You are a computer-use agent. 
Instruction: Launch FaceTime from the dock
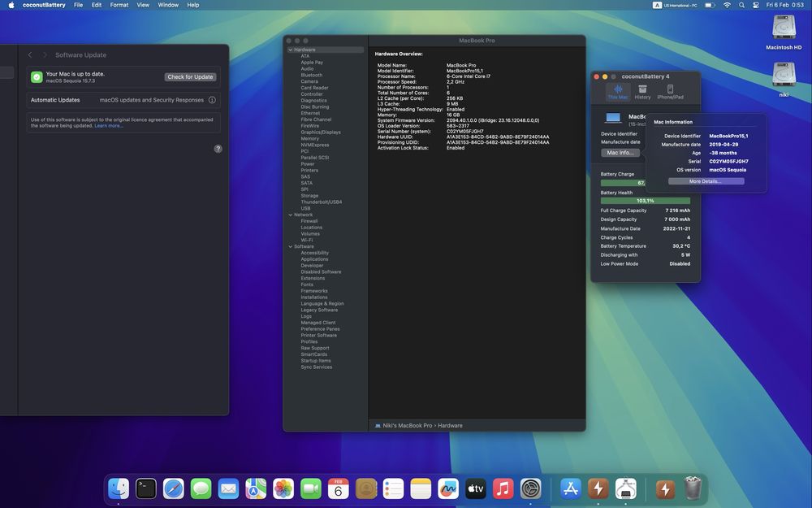[311, 488]
